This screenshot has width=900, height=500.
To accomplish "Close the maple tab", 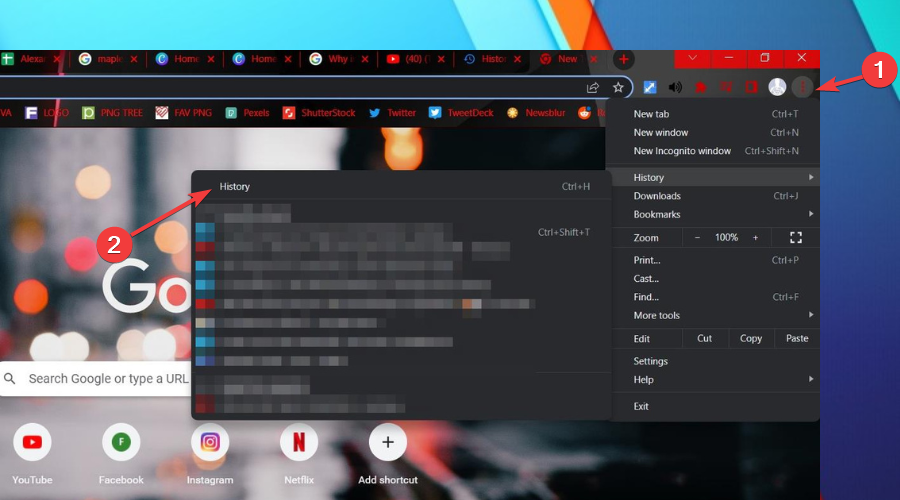I will (134, 59).
